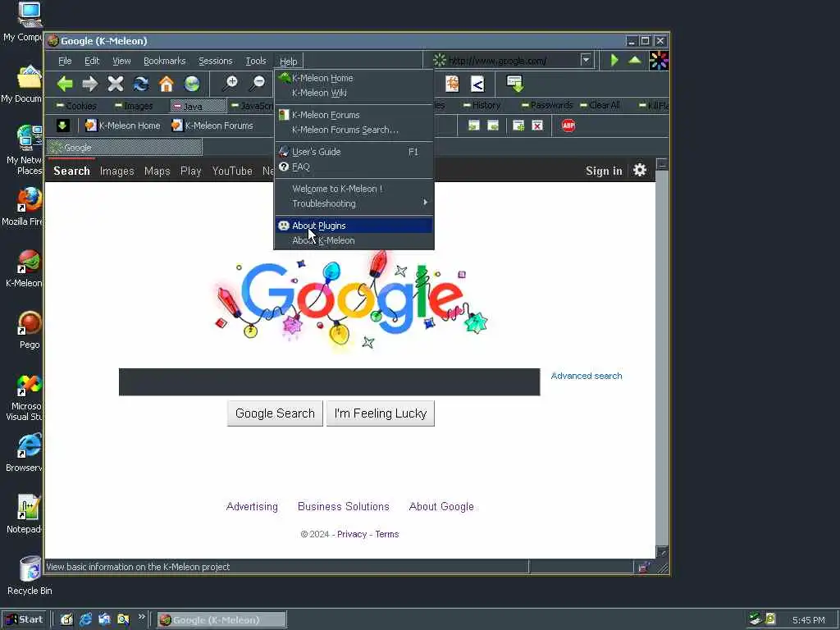Open the View menu
The height and width of the screenshot is (630, 840).
point(121,61)
